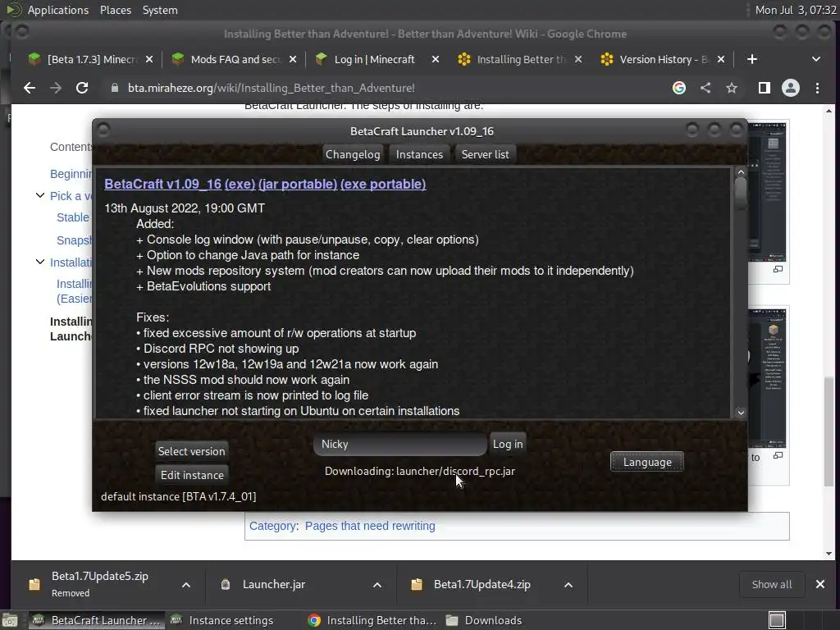Click changelog scrollbar down arrow

pyautogui.click(x=741, y=412)
